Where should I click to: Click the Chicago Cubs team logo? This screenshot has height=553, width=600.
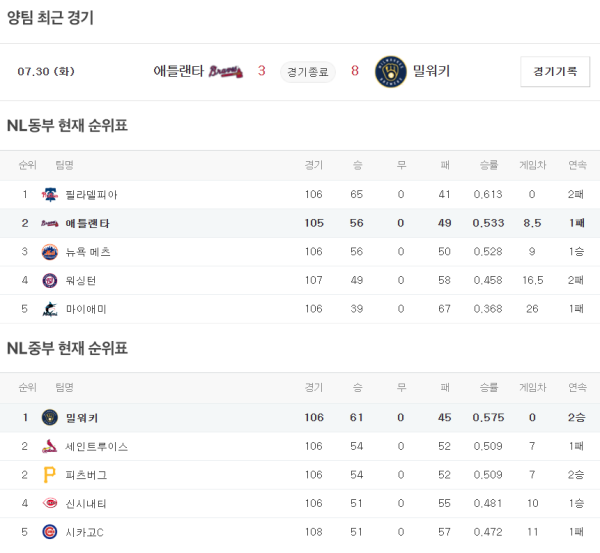pos(49,533)
